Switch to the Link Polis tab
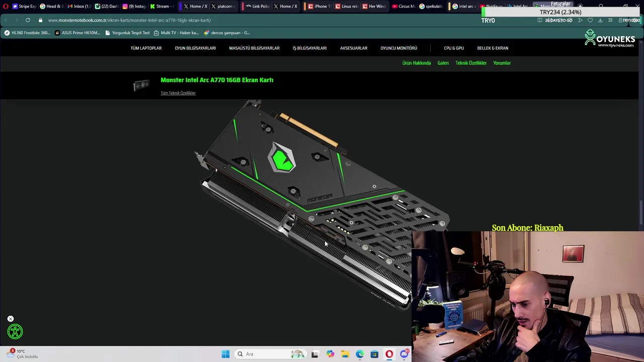The image size is (644, 362). pos(258,6)
